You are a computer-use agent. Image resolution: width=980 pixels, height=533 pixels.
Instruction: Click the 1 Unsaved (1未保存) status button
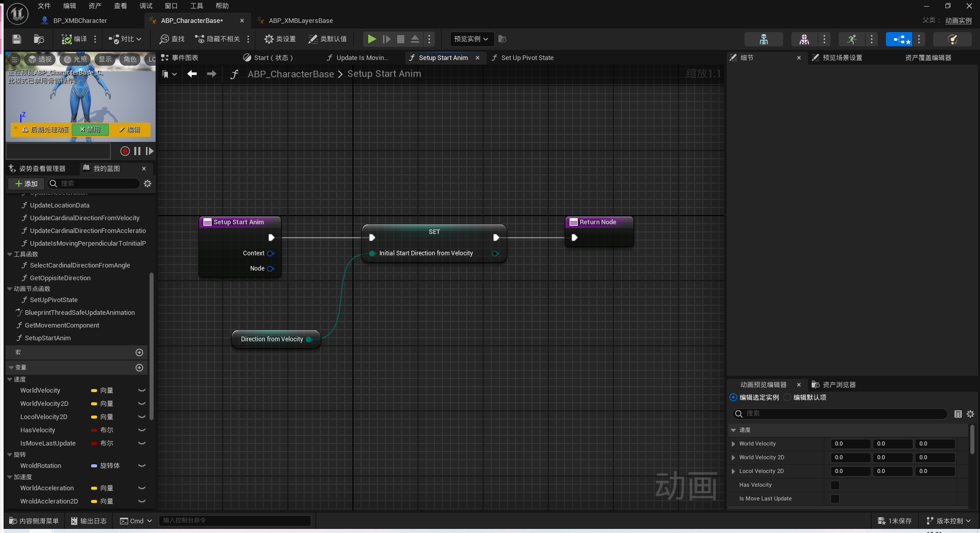tap(895, 521)
